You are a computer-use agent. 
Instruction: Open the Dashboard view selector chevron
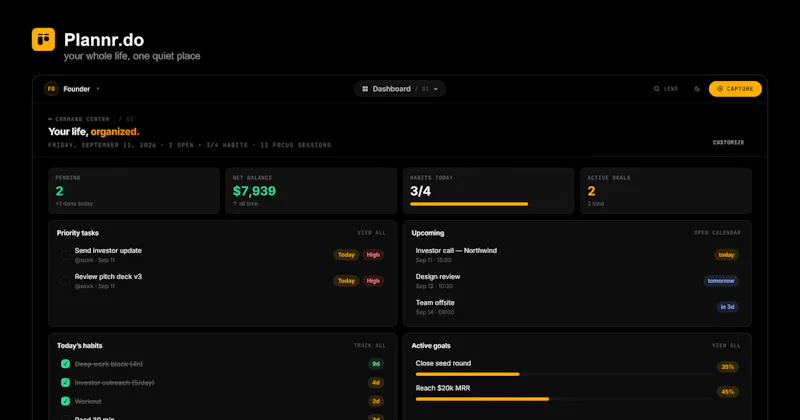click(436, 89)
